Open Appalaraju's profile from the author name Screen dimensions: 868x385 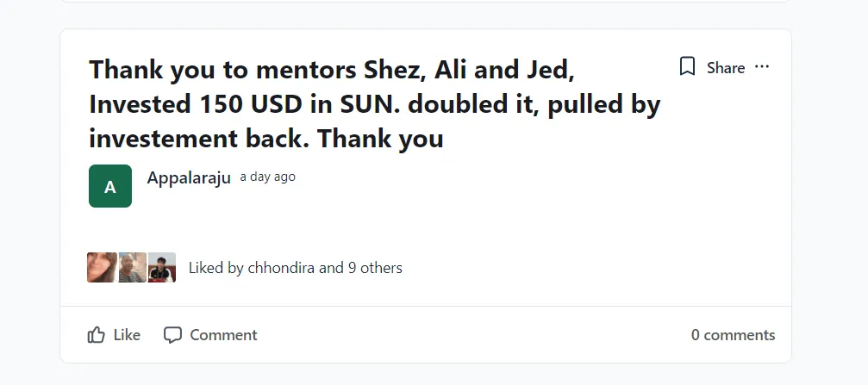(x=189, y=177)
